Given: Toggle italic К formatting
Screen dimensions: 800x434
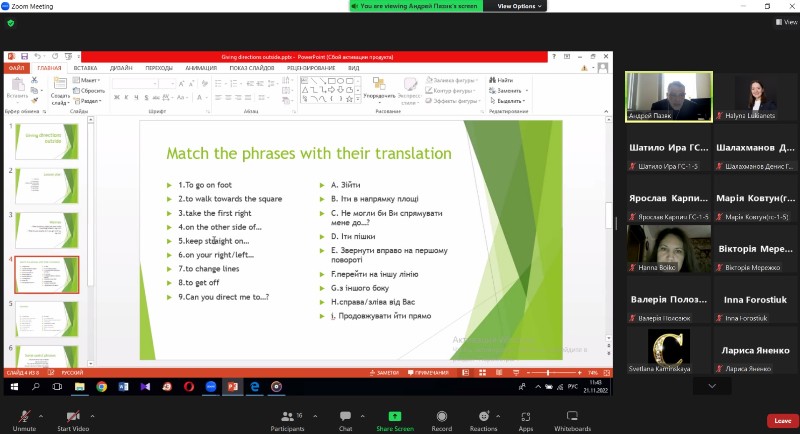Looking at the screenshot, I should coord(127,97).
